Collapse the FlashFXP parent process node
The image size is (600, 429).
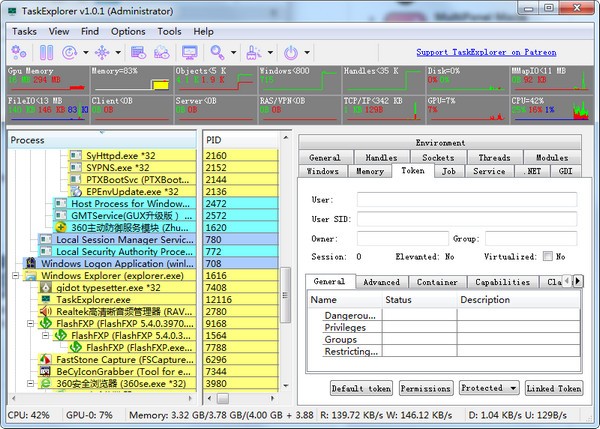32,323
